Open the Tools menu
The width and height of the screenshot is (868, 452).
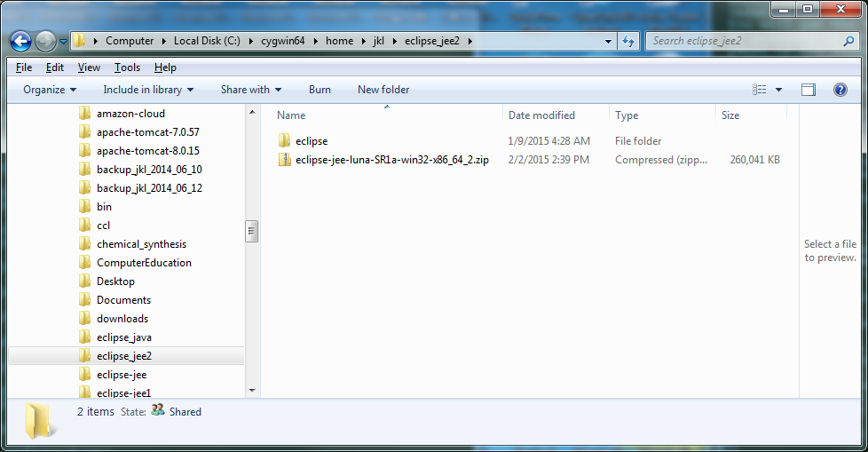(127, 67)
